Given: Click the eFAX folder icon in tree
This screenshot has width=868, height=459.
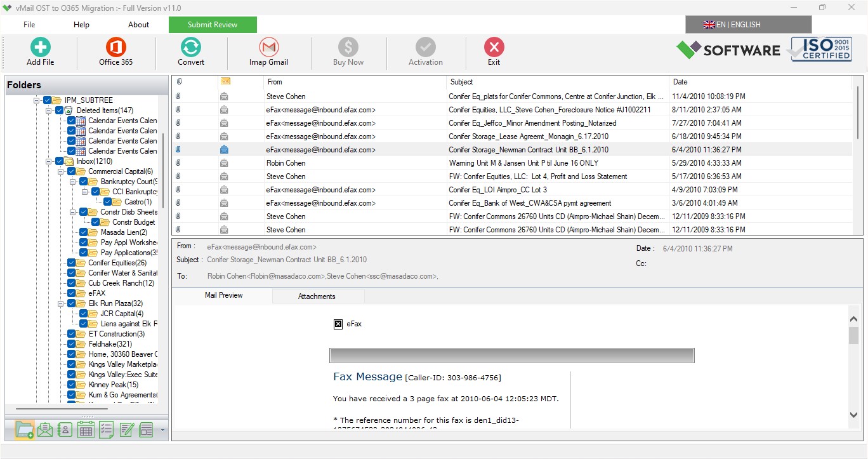Looking at the screenshot, I should click(x=81, y=293).
